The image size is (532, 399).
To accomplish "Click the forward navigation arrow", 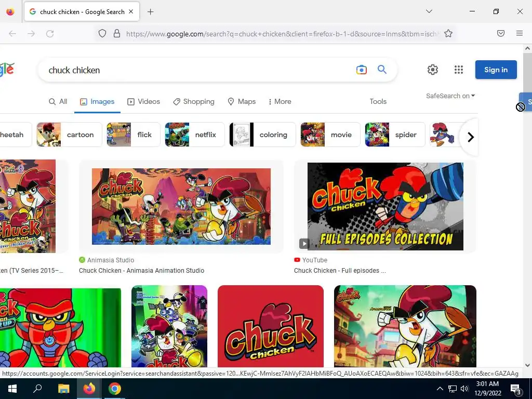I will [x=31, y=34].
